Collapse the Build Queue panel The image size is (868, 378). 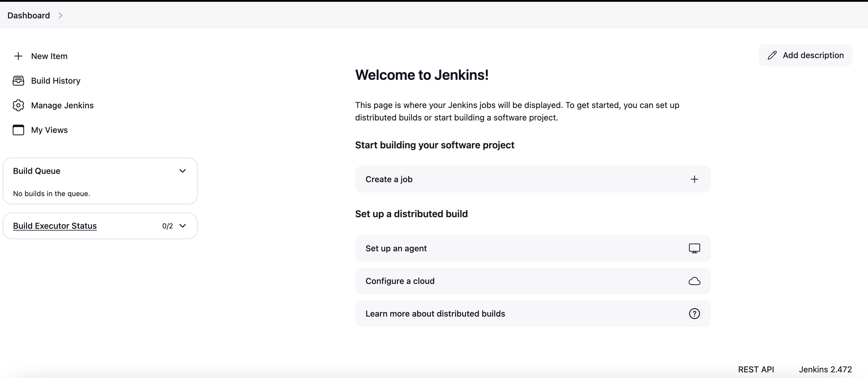tap(182, 171)
